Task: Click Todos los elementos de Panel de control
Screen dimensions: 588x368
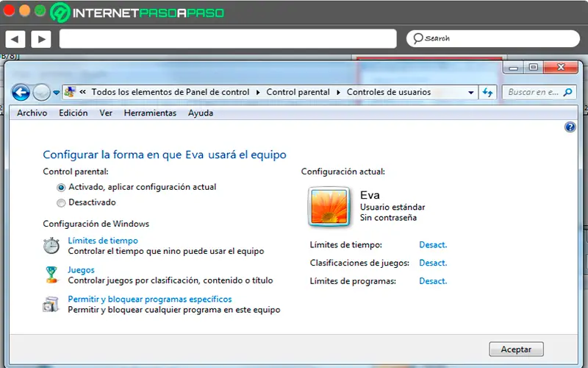Action: pos(171,93)
